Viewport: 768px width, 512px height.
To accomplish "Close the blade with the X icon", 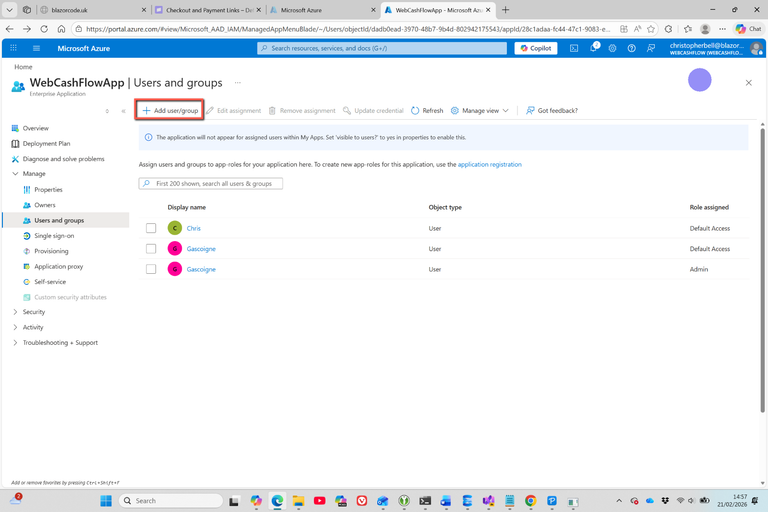I will pos(748,83).
